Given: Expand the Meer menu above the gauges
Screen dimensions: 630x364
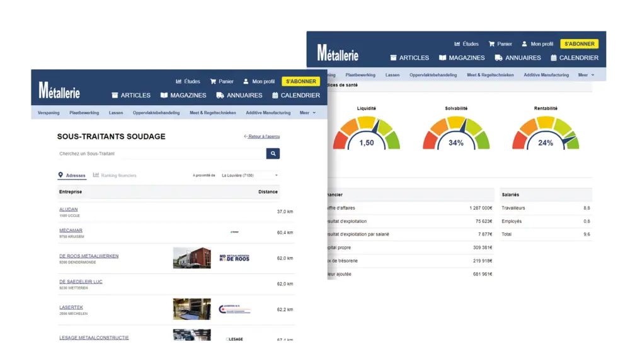Looking at the screenshot, I should click(x=586, y=75).
